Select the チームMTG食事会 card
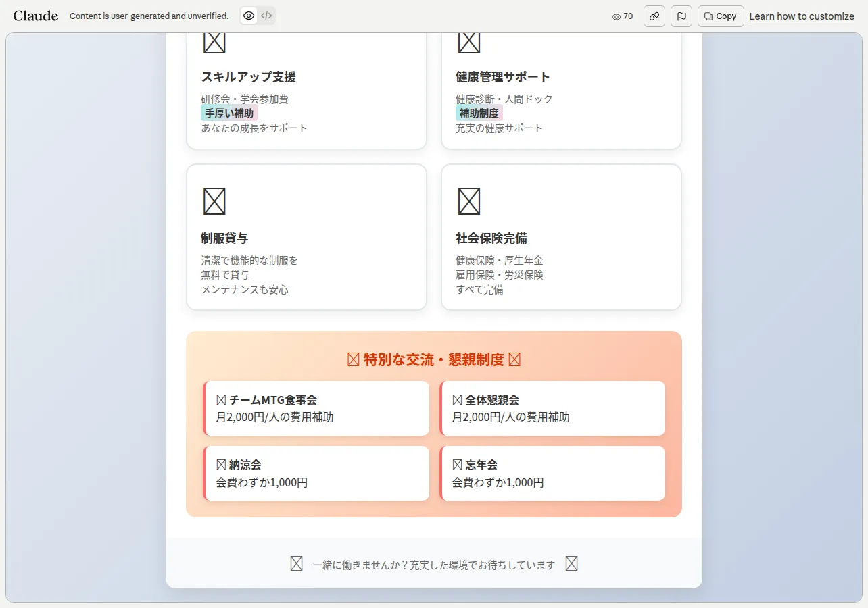 click(316, 408)
